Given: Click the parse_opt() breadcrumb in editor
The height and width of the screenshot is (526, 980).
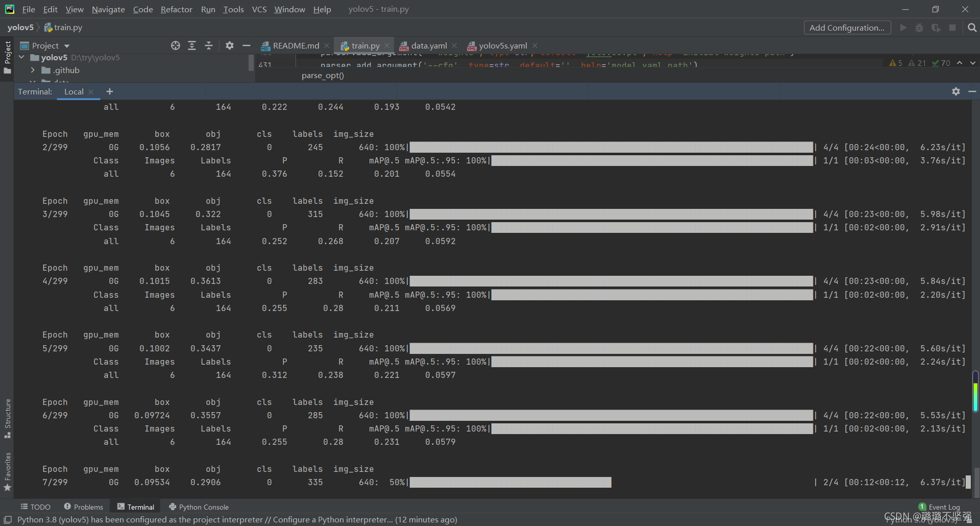Looking at the screenshot, I should pos(323,76).
